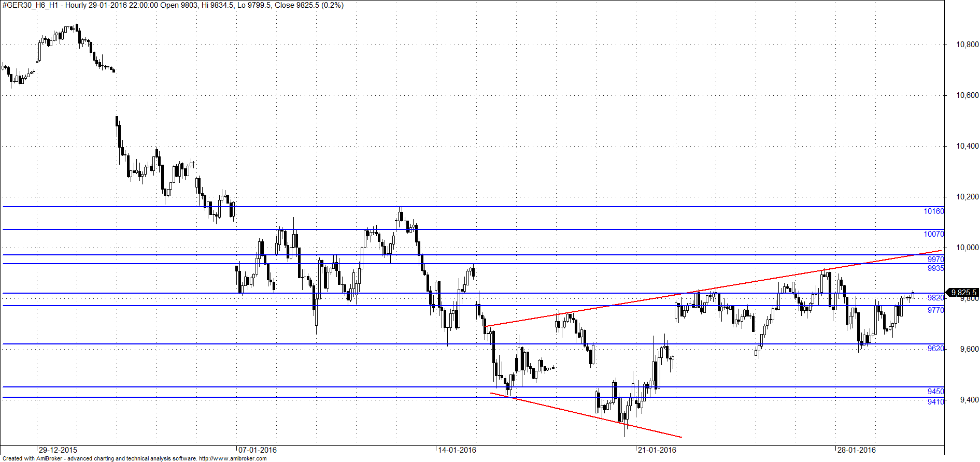Viewport: 980px width, 462px height.
Task: Open the amibroker.com URL in footer
Action: [x=233, y=458]
